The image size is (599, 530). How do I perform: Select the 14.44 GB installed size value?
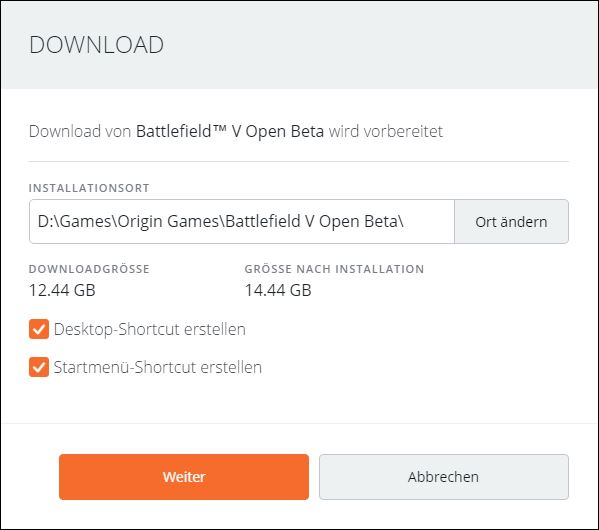[x=278, y=290]
